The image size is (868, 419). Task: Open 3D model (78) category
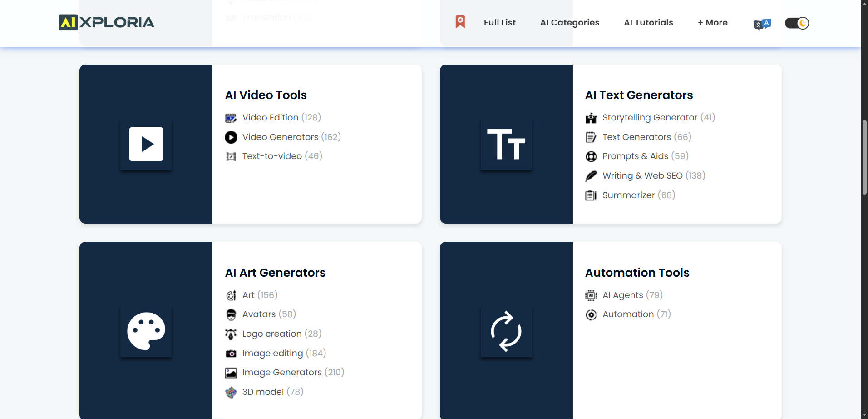point(273,392)
